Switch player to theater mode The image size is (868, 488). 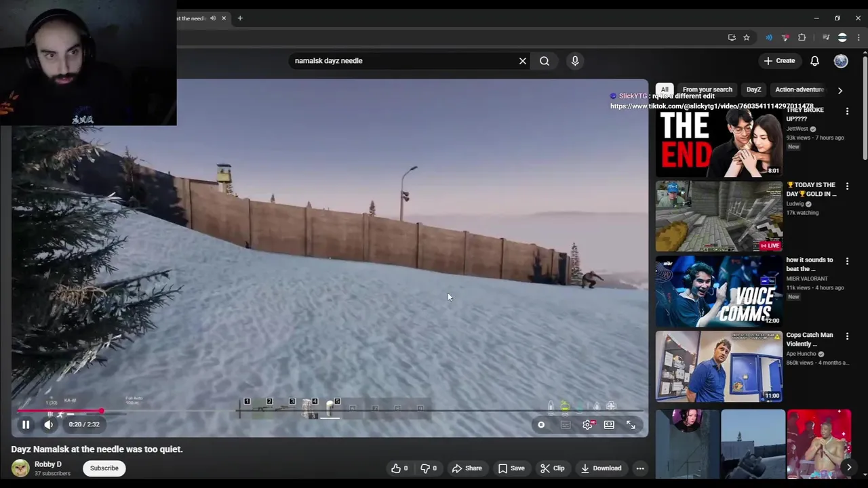[x=609, y=425]
